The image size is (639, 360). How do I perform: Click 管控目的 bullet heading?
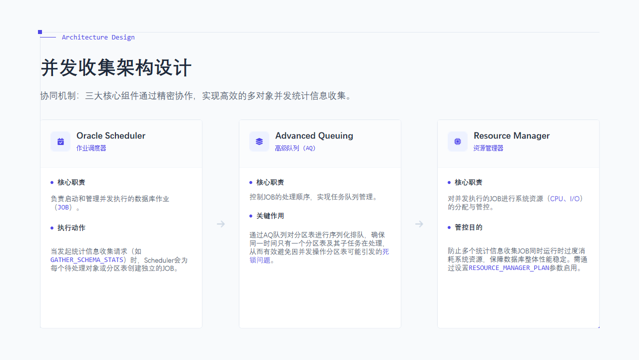click(x=468, y=227)
